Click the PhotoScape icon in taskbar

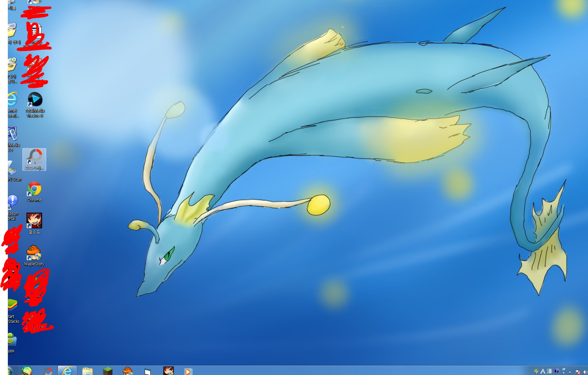click(48, 371)
